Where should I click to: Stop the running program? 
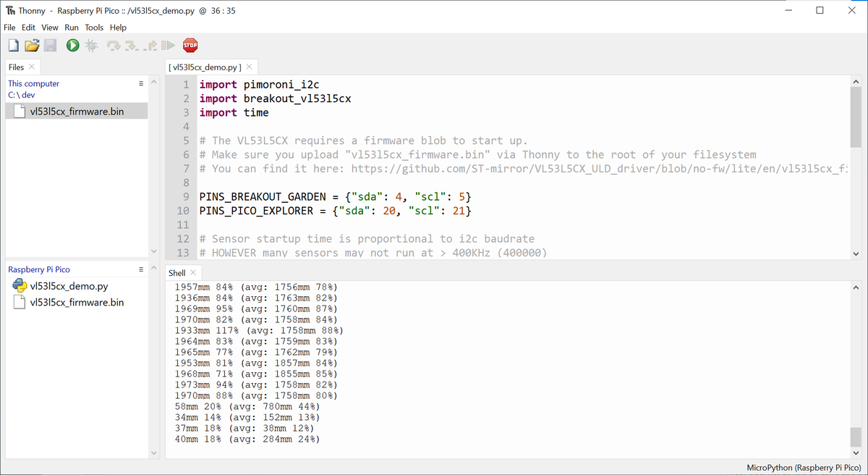point(190,44)
